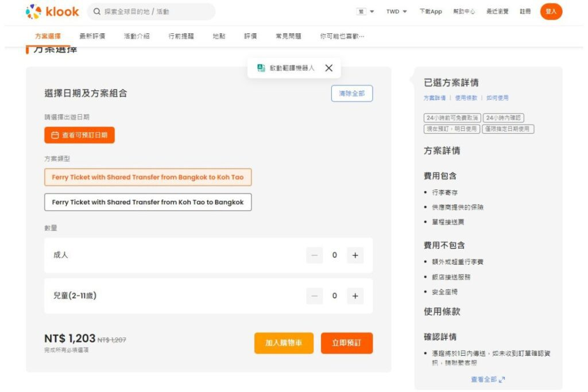Click the 額外或超重行李費 list item
Viewport: 588px width, 392px height.
(x=458, y=262)
